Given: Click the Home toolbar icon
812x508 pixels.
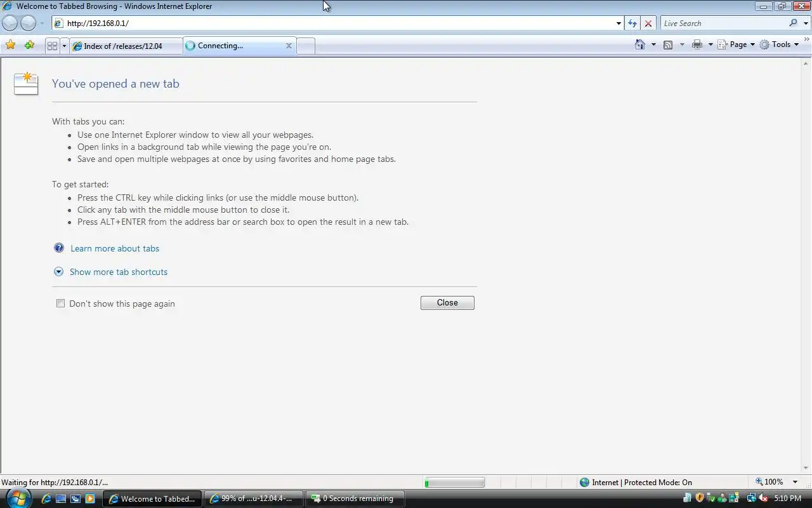Looking at the screenshot, I should 640,44.
